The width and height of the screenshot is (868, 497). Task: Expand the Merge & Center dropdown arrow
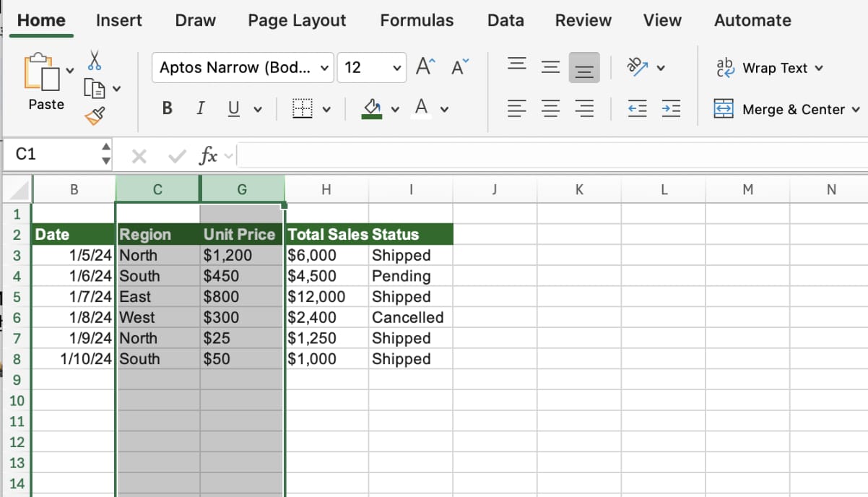tap(856, 110)
